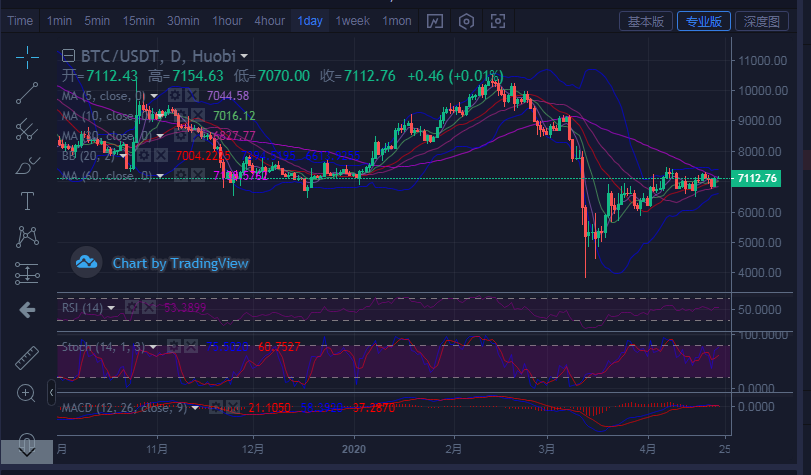Image resolution: width=811 pixels, height=475 pixels.
Task: Switch to 15min interval
Action: pos(139,21)
